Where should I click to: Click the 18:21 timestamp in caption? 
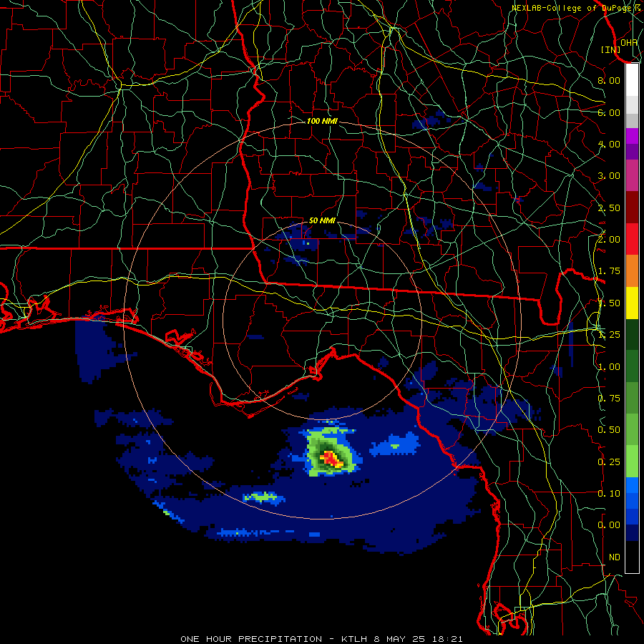(448, 639)
